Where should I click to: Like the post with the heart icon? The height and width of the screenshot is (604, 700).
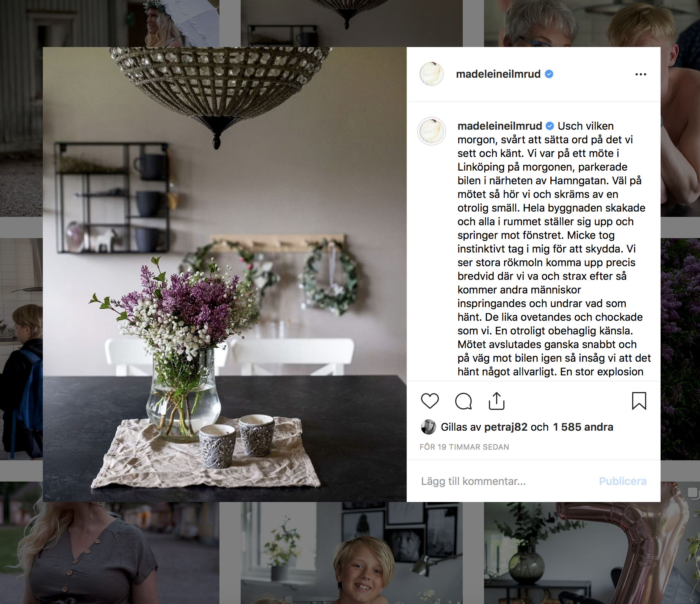pyautogui.click(x=430, y=401)
